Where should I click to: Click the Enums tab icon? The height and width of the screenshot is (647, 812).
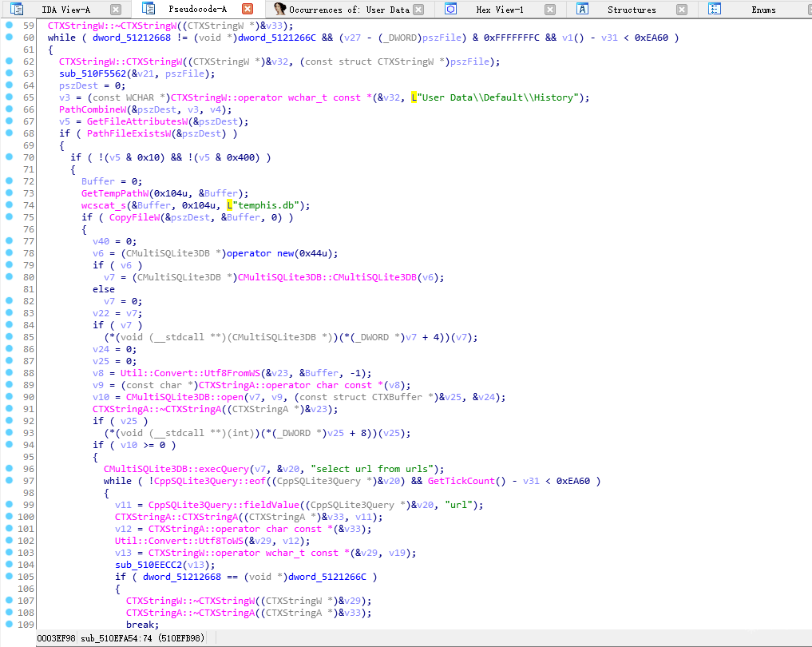click(x=714, y=9)
